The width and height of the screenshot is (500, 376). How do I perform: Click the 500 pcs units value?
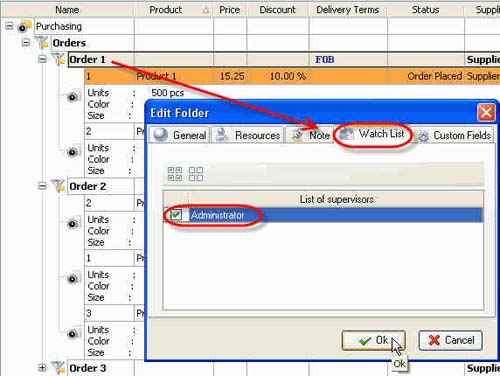168,93
